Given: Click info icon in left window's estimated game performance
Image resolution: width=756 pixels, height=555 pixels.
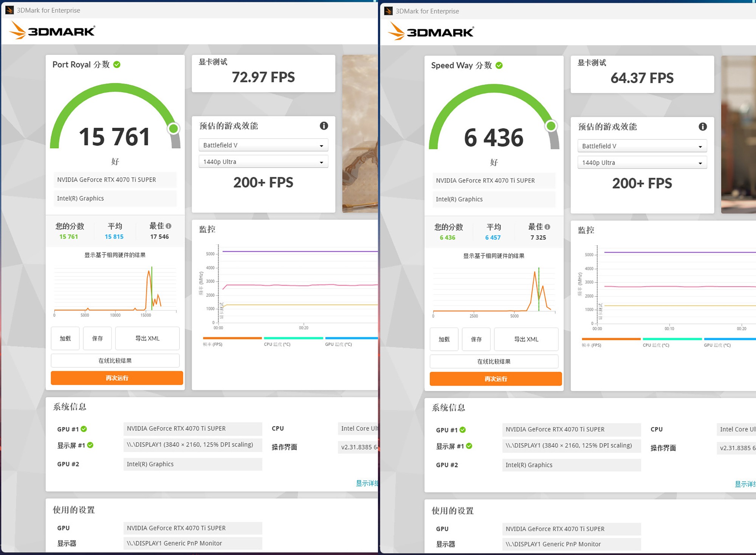Looking at the screenshot, I should pos(324,126).
